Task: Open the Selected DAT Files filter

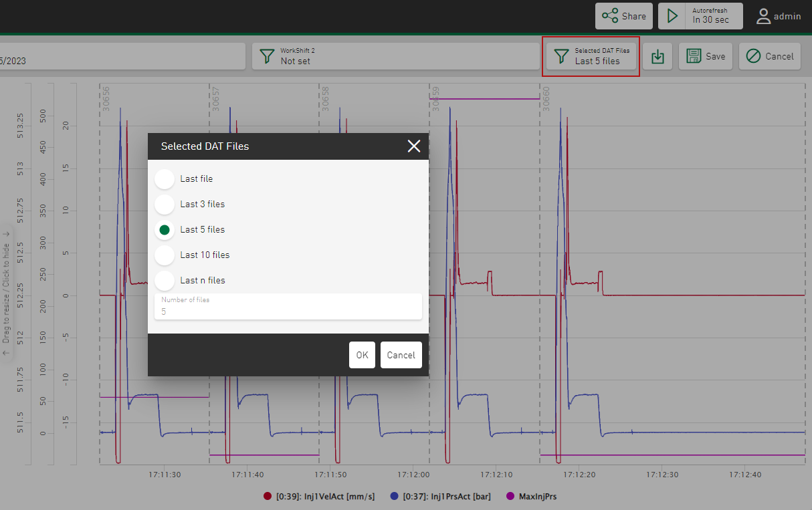Action: click(590, 56)
